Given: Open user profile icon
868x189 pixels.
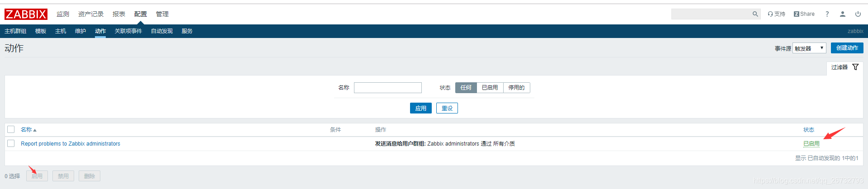Looking at the screenshot, I should [x=843, y=14].
